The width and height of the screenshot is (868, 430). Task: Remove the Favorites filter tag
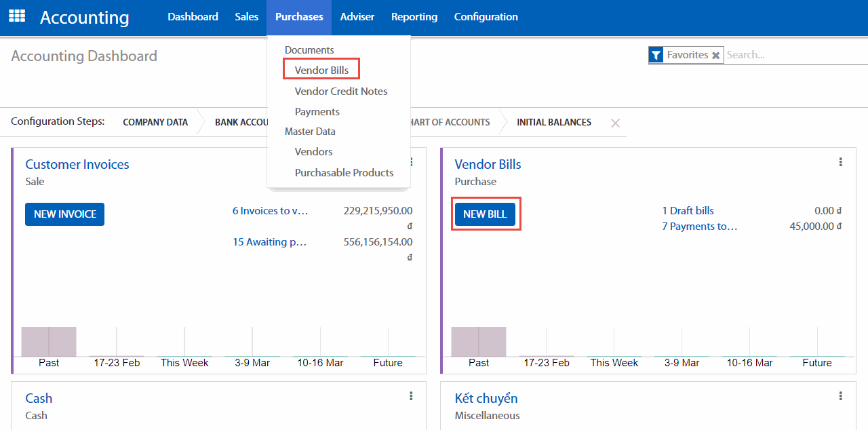pyautogui.click(x=715, y=56)
